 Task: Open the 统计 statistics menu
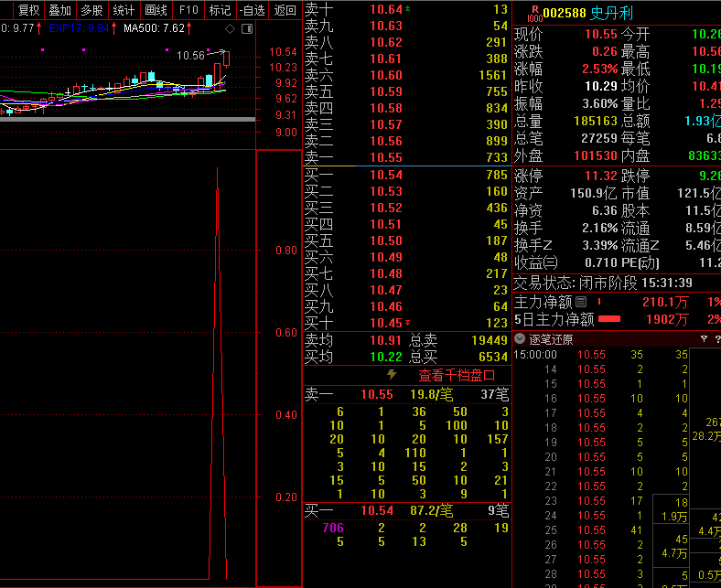coord(124,10)
